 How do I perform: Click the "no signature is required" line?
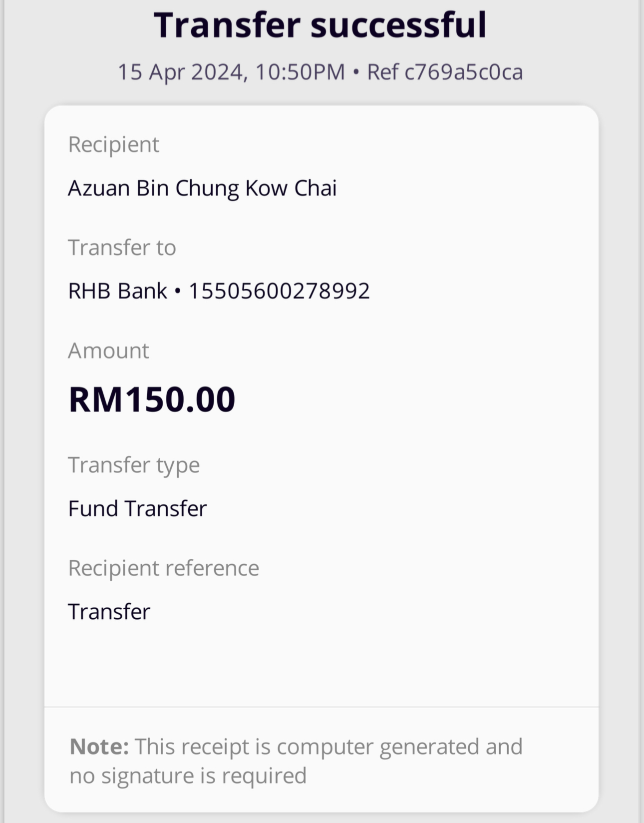click(188, 776)
